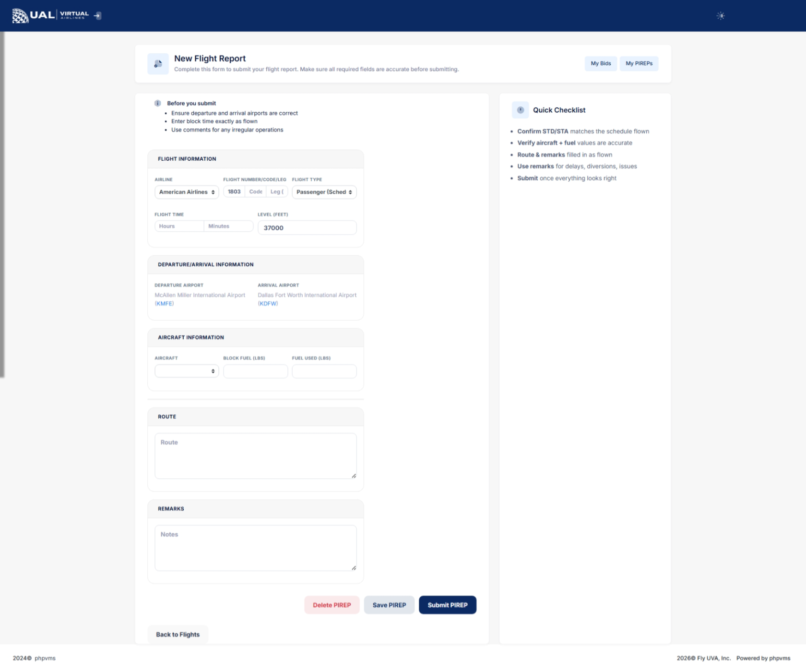The image size is (806, 672).
Task: Click the Level (feet) field showing 37000
Action: [307, 228]
